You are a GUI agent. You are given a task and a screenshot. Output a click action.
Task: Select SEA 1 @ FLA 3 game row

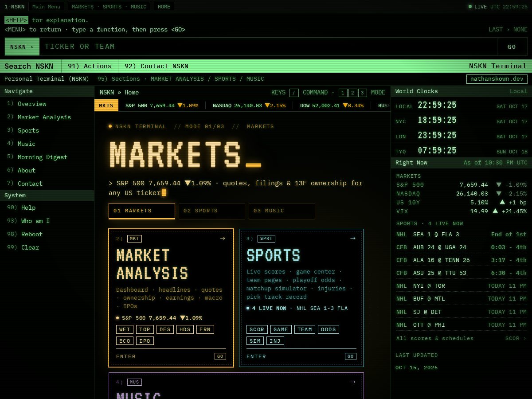click(x=462, y=235)
